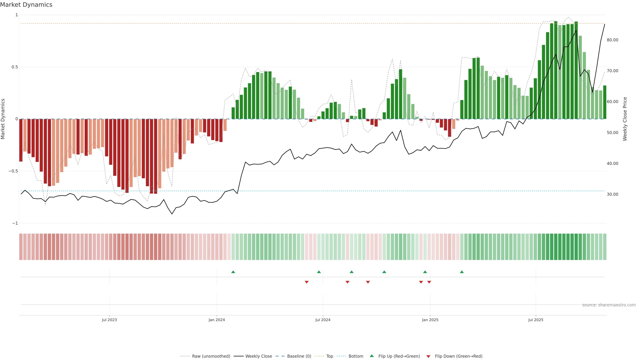The image size is (644, 362).
Task: Toggle the Top legend entry
Action: [x=330, y=356]
